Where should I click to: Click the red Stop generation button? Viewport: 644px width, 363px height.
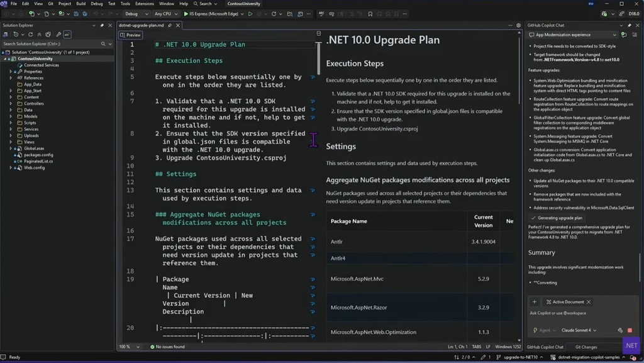pos(630,330)
